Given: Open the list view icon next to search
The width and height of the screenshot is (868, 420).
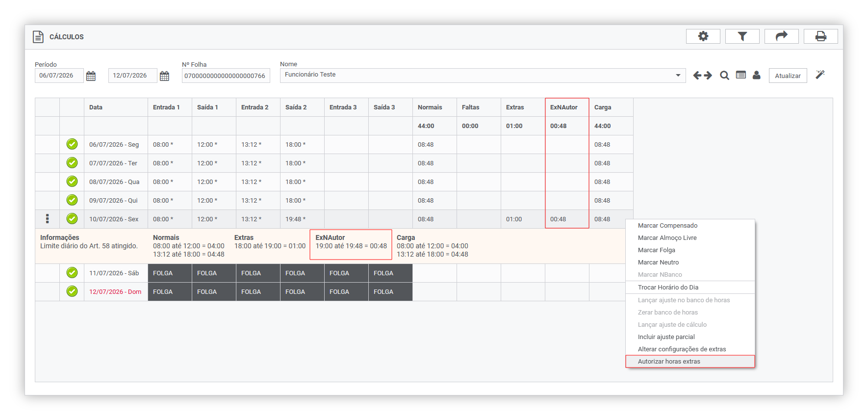Looking at the screenshot, I should (741, 75).
